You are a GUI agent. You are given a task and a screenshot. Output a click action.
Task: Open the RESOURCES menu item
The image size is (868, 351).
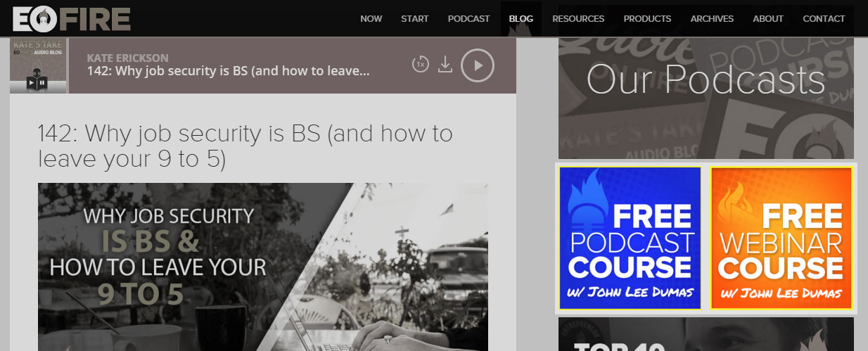pyautogui.click(x=578, y=19)
